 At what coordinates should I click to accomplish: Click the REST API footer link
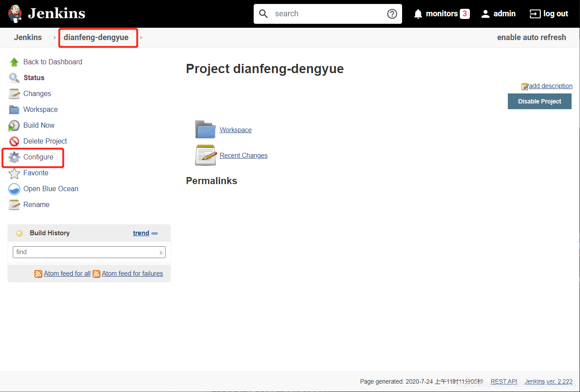click(x=504, y=381)
